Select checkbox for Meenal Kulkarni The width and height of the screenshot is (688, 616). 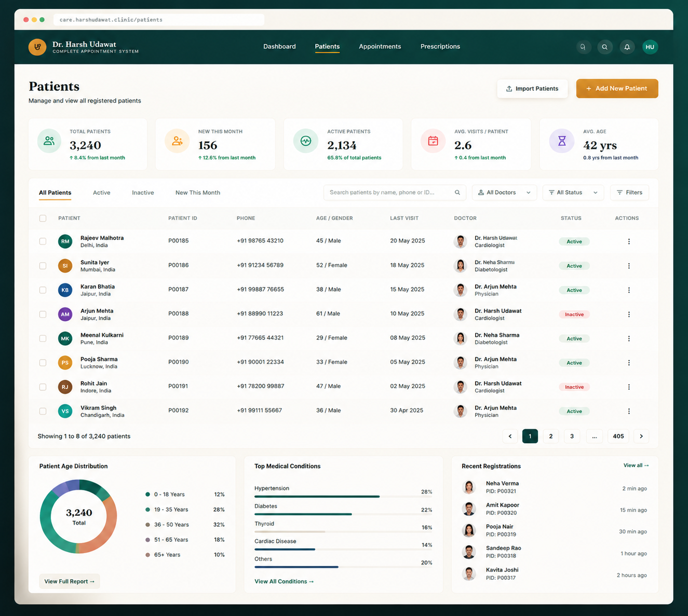click(43, 338)
